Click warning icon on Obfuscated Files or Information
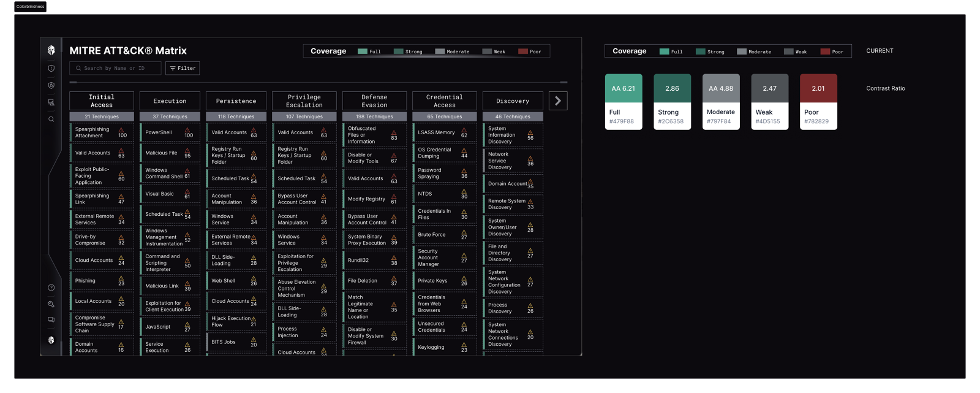980x393 pixels. [x=394, y=132]
